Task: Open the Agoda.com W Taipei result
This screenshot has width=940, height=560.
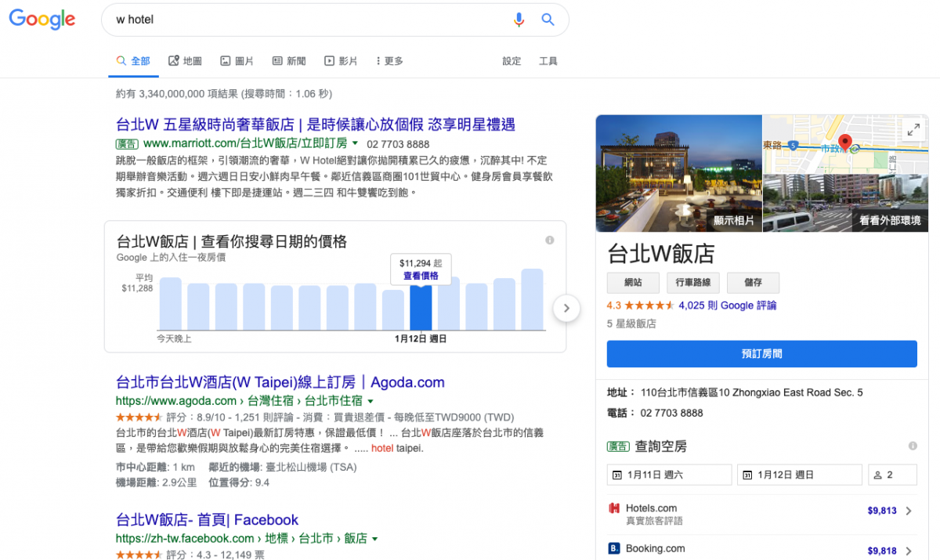Action: 280,383
